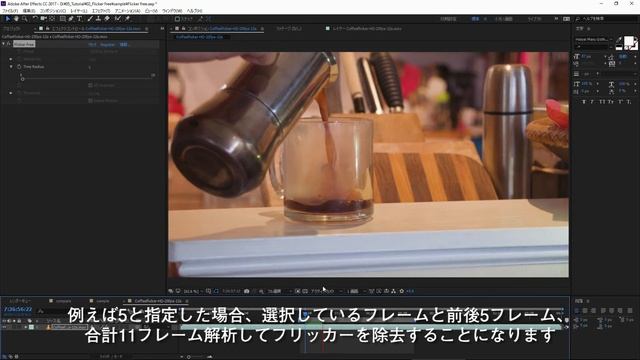Click the workspace overflow chevrons icon
Screen dimensions: 640x360
click(x=556, y=19)
